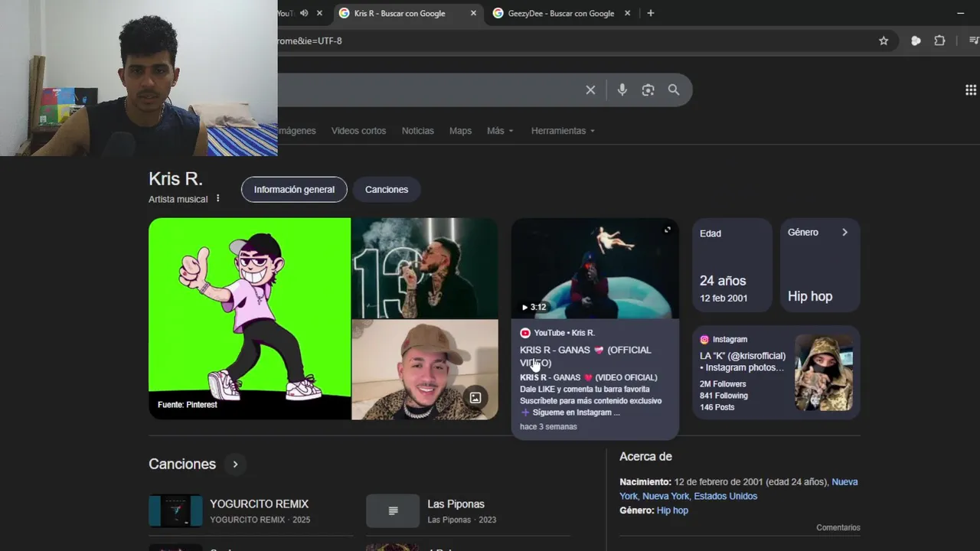Click the Instagram logo icon in card

(704, 340)
